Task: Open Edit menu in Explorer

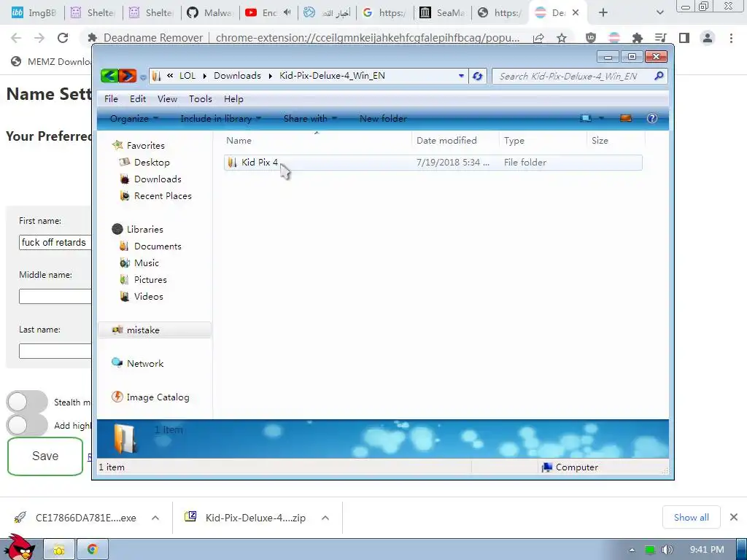Action: point(138,99)
